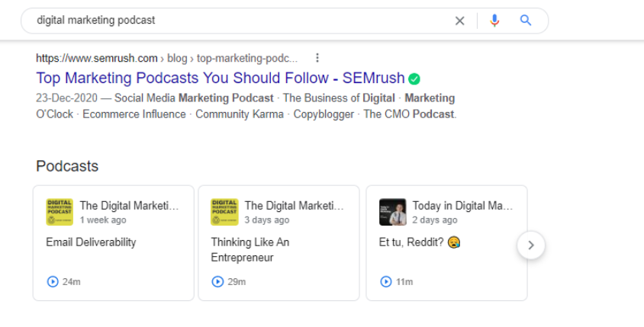The width and height of the screenshot is (644, 327).
Task: Open the Thinking Like An Entrepreneur episode title
Action: [x=250, y=250]
